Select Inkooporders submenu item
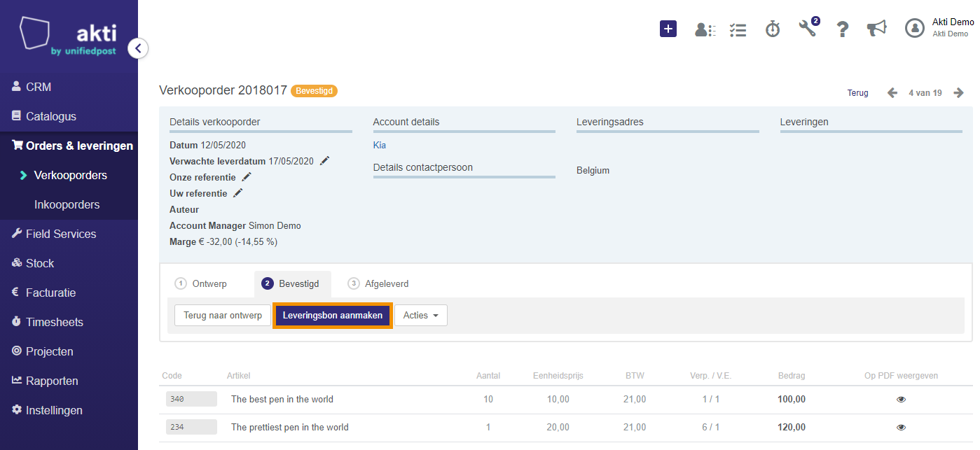Image resolution: width=980 pixels, height=450 pixels. point(69,204)
